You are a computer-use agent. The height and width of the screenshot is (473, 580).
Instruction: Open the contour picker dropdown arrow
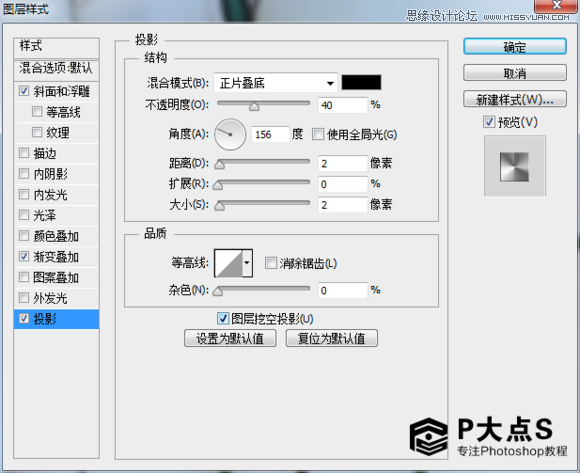click(x=247, y=263)
